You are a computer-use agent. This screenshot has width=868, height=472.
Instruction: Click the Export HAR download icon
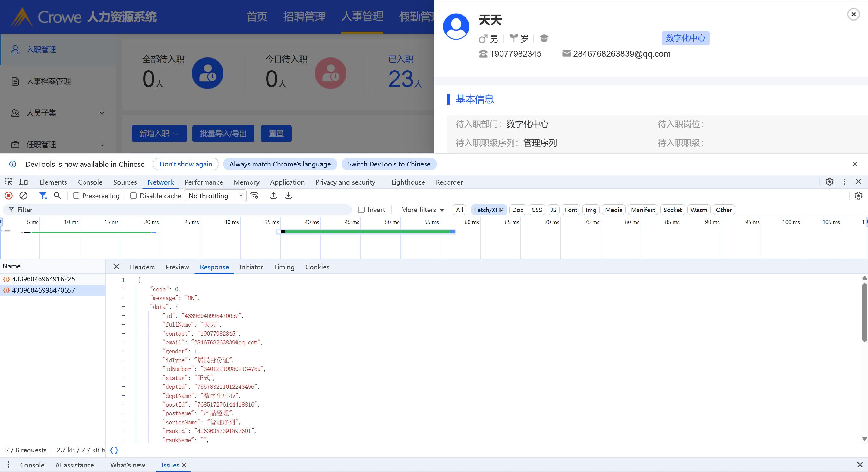coord(289,195)
